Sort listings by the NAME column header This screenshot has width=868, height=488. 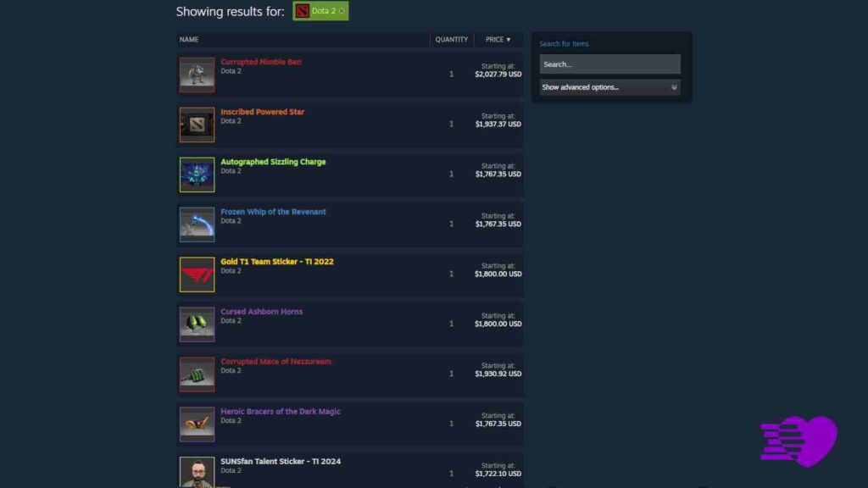point(187,39)
